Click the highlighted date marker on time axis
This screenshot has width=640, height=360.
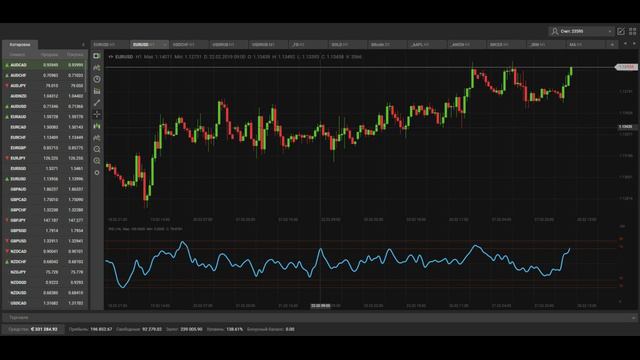[320, 306]
